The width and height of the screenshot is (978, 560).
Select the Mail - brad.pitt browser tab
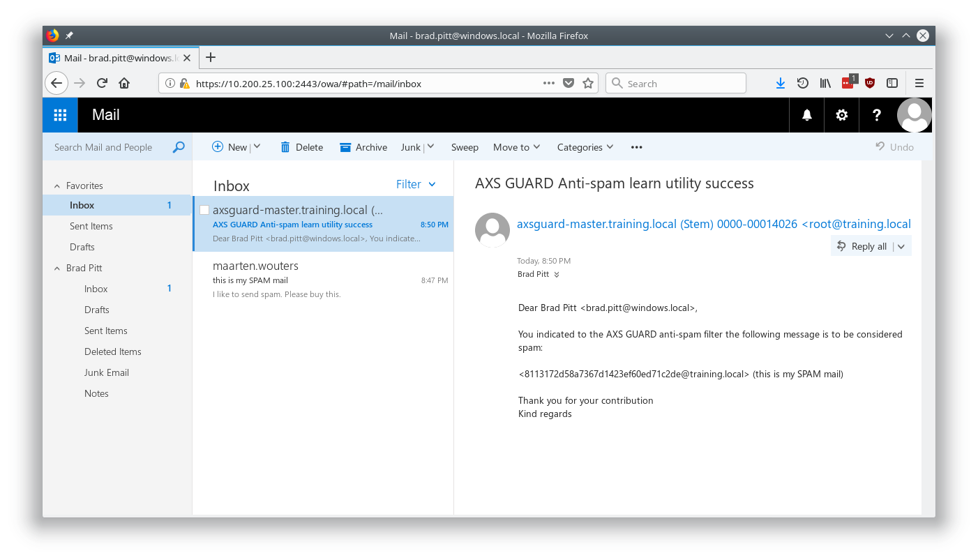121,58
